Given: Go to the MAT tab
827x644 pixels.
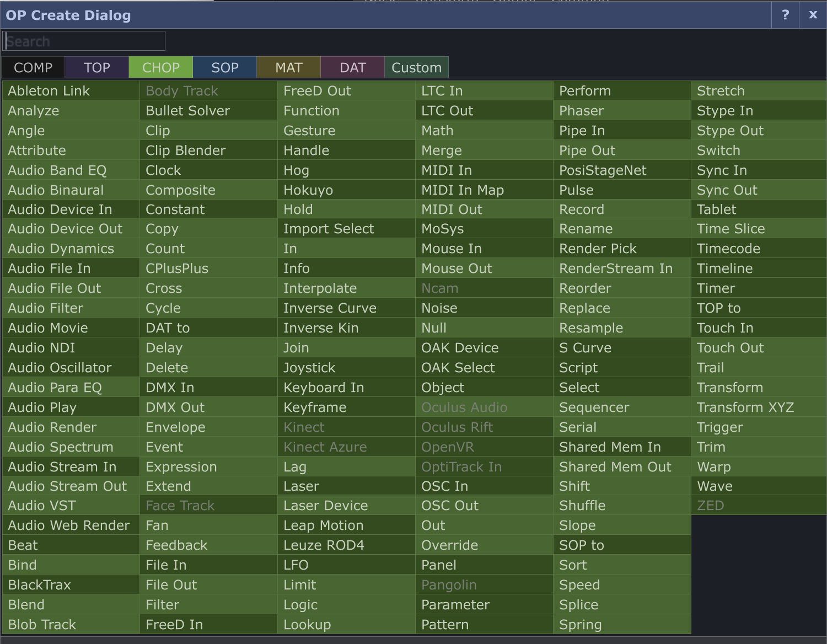Looking at the screenshot, I should pos(289,67).
